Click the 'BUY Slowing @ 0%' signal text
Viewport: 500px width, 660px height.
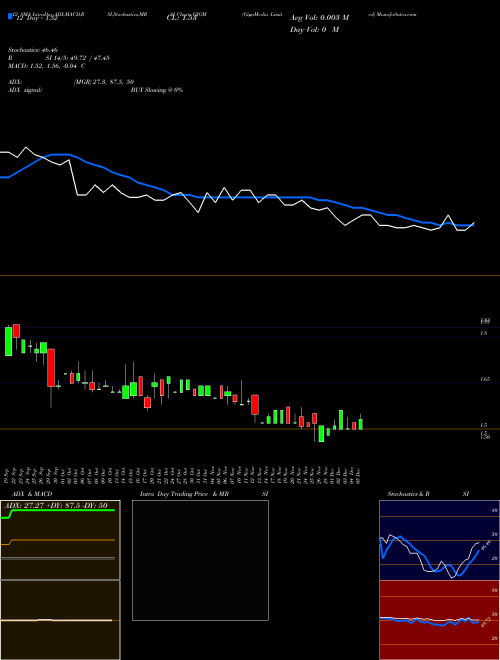point(157,90)
